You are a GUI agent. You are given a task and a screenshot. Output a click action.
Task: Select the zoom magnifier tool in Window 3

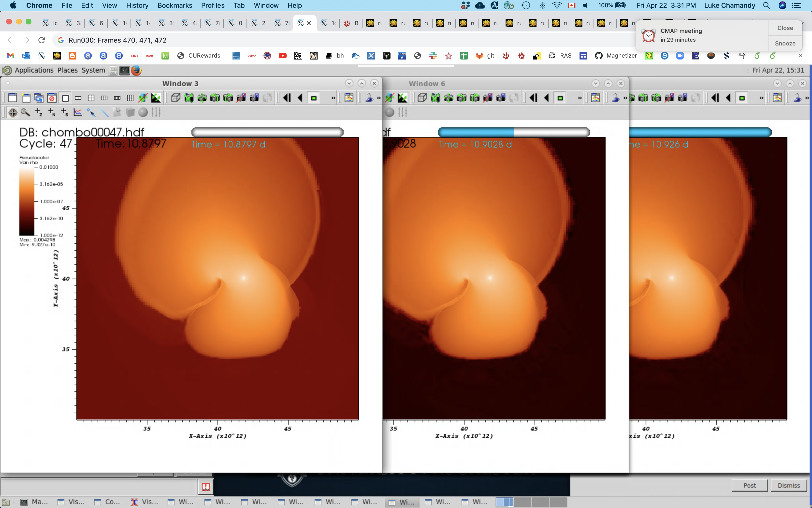pos(26,112)
